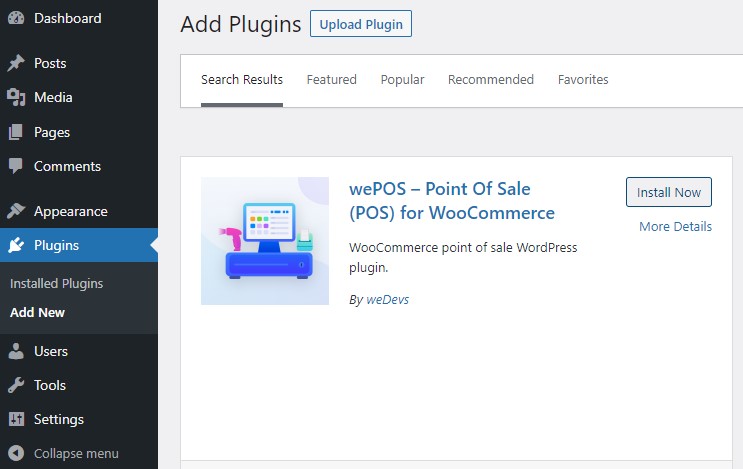Click the Dashboard gauge icon
Image resolution: width=743 pixels, height=469 pixels.
(x=16, y=18)
